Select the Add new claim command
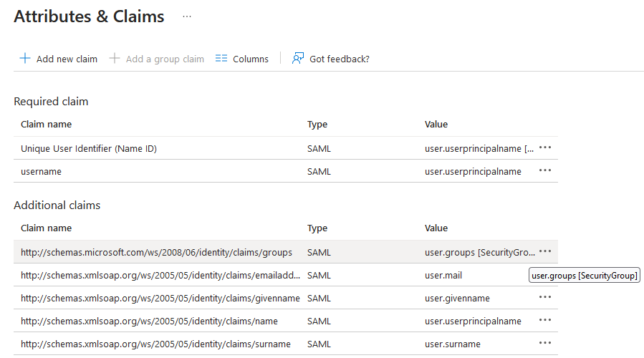Screen dimensions: 644x358 point(67,59)
